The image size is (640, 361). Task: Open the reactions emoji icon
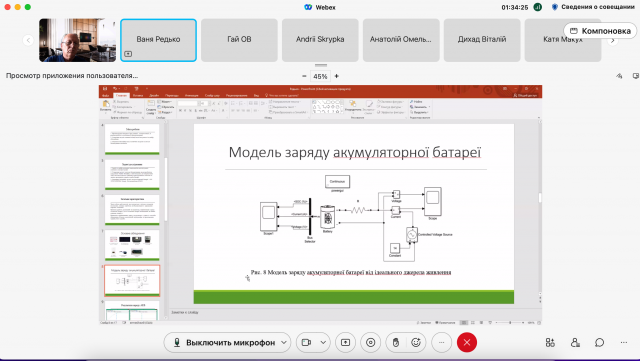click(x=416, y=343)
